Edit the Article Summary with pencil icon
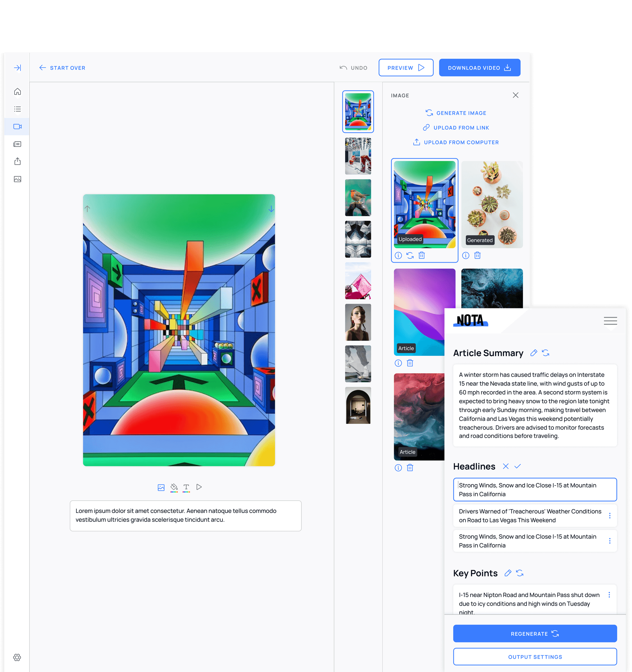Viewport: 632px width, 672px height. [534, 353]
